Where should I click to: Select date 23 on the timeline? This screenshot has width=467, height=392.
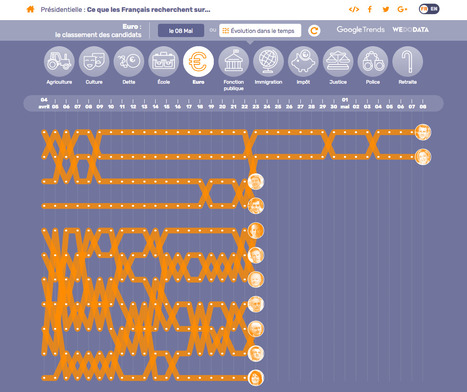point(256,107)
